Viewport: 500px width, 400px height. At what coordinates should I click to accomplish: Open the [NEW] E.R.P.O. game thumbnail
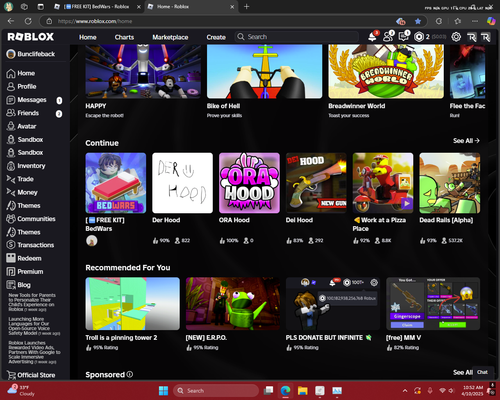click(x=233, y=304)
